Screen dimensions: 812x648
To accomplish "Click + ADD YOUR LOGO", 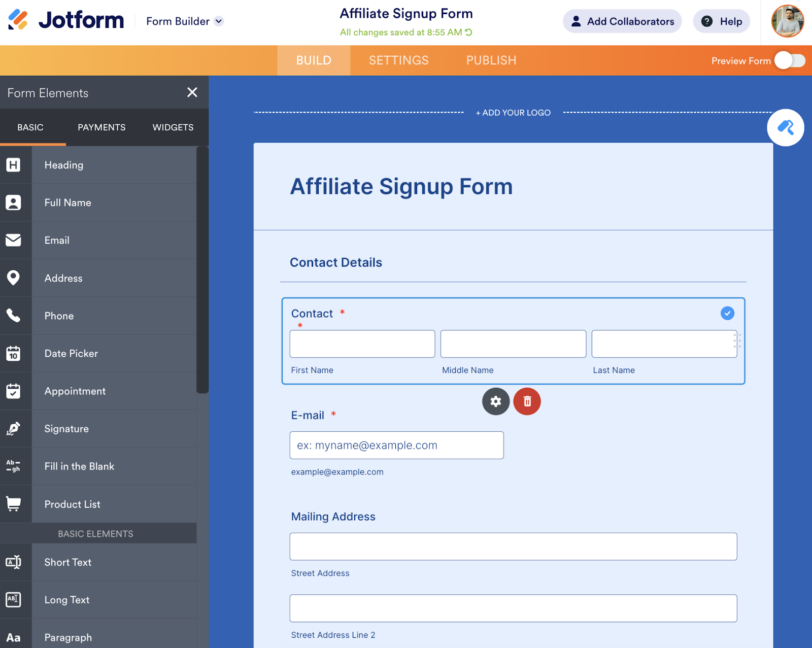I will click(513, 113).
